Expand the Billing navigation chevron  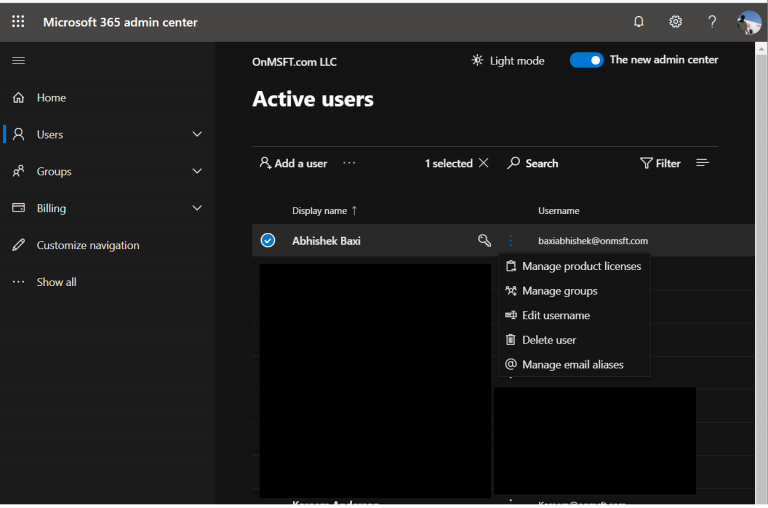click(197, 208)
